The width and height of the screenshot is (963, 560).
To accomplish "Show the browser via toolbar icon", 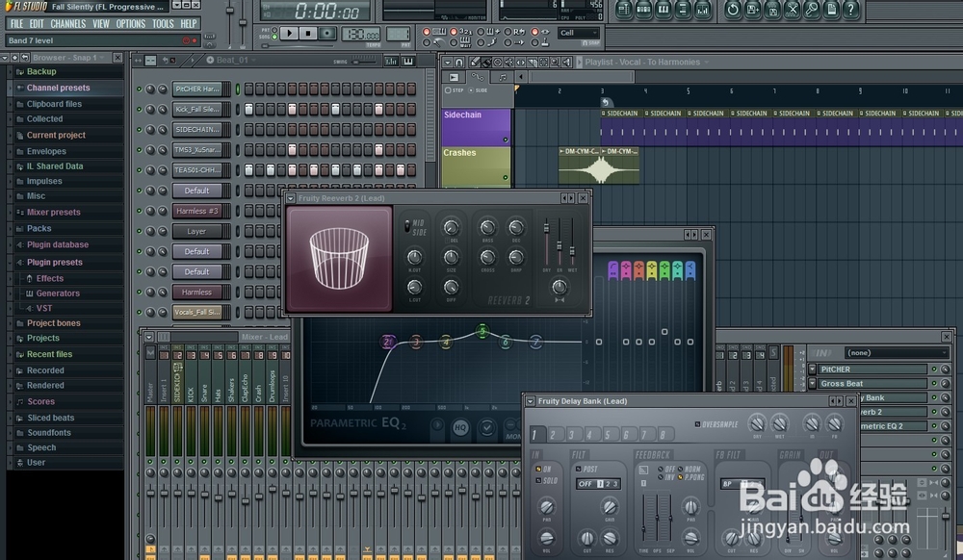I will (683, 10).
